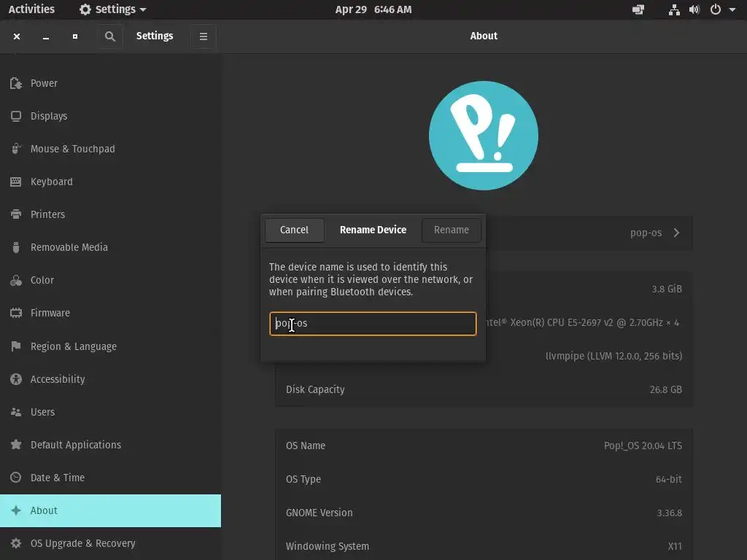
Task: Click the About page title in the header
Action: coord(484,36)
